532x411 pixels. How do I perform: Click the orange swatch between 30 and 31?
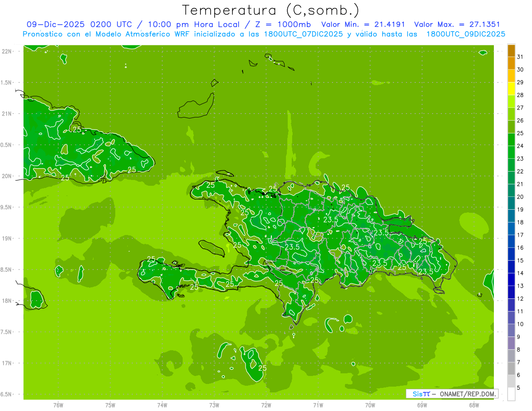point(511,63)
